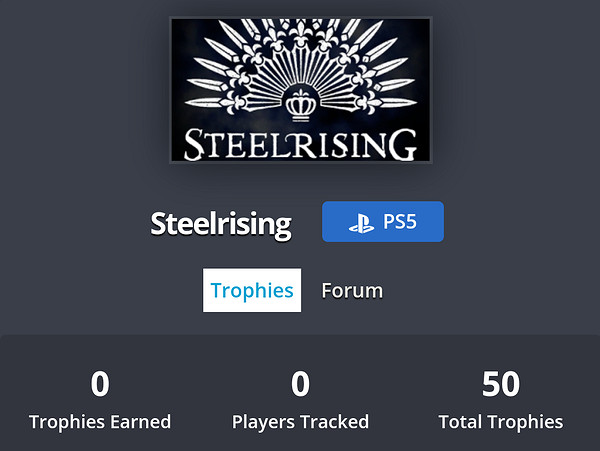Open the Forum tab
Viewport: 600px width, 451px height.
(352, 290)
